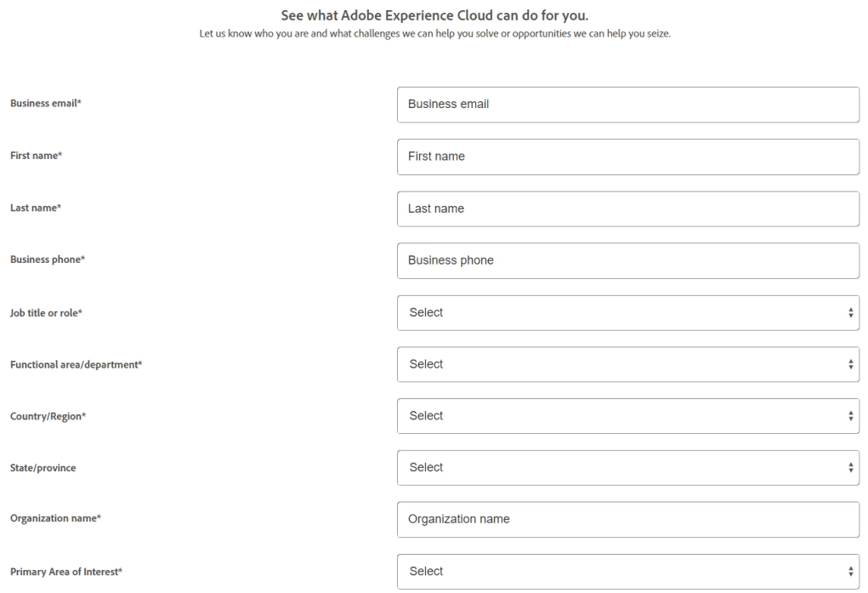Click the Last name text field
The height and width of the screenshot is (593, 868).
point(627,208)
